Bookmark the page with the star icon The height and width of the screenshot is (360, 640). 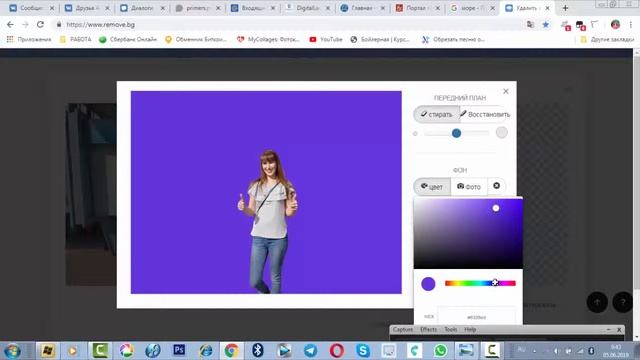coord(546,24)
